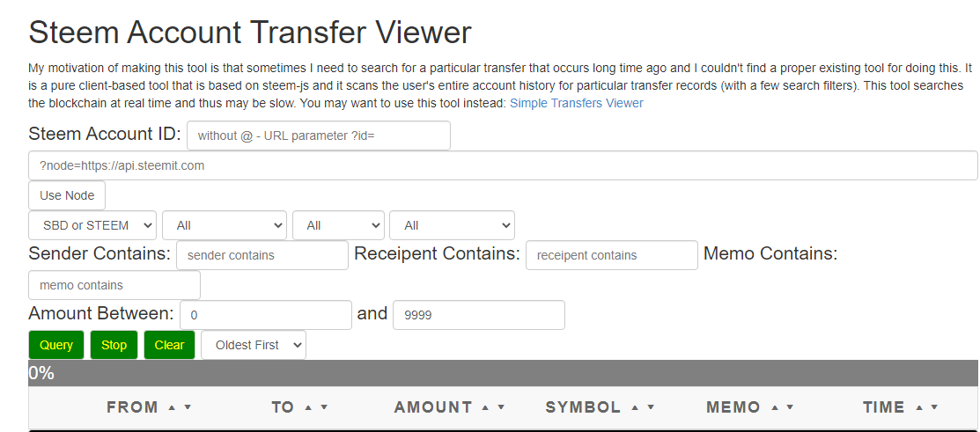Click the green Stop button

(x=114, y=345)
